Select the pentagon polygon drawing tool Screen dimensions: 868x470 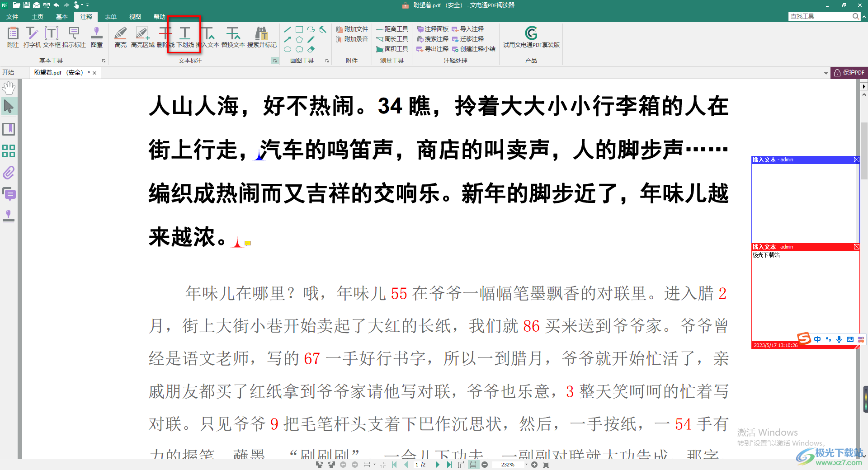pos(299,39)
